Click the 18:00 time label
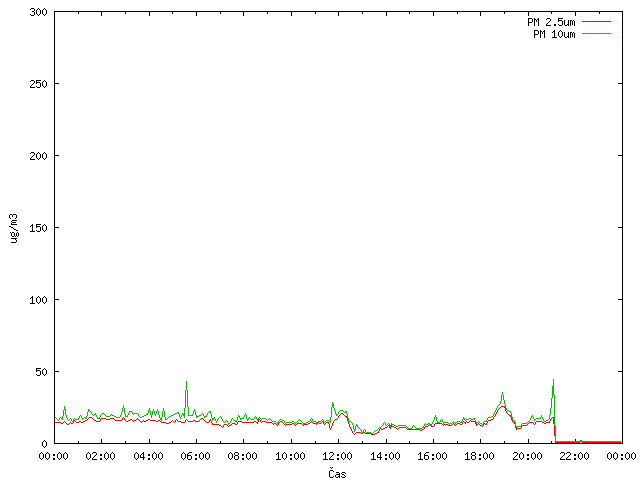 click(480, 456)
